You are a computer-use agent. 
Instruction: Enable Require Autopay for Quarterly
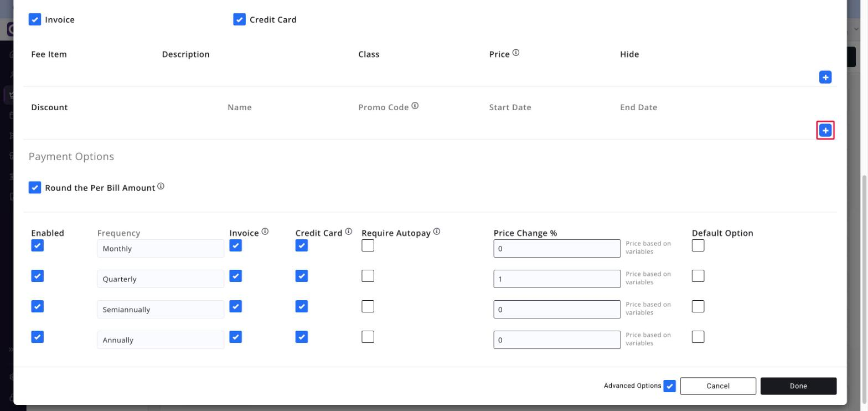[x=368, y=276]
